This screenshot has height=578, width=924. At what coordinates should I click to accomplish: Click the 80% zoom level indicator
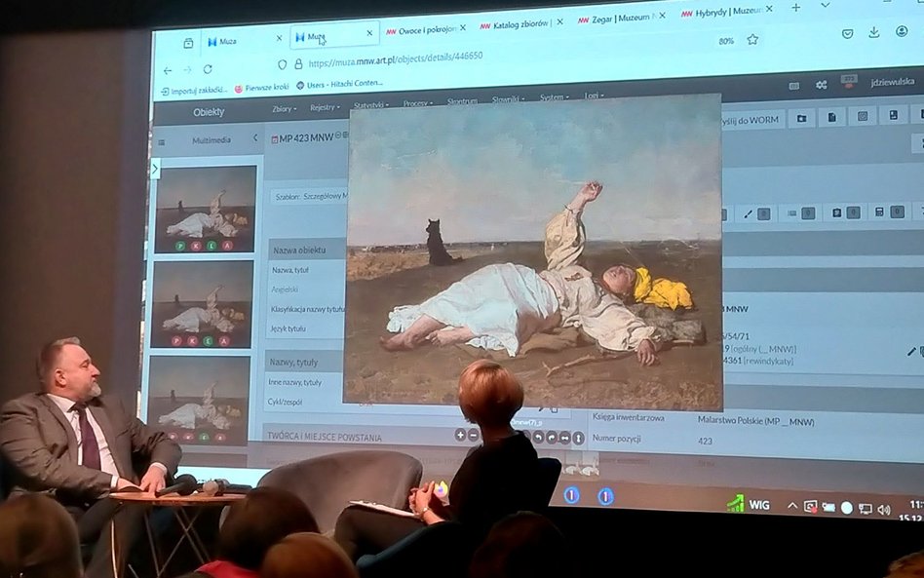726,41
